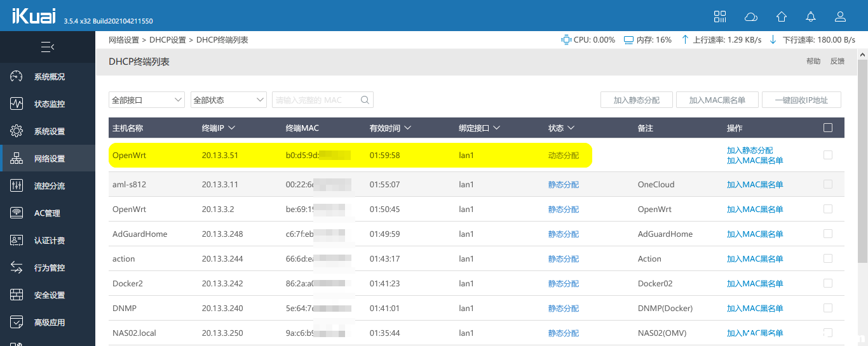
Task: Check the box for aml-s812 row
Action: coord(827,184)
